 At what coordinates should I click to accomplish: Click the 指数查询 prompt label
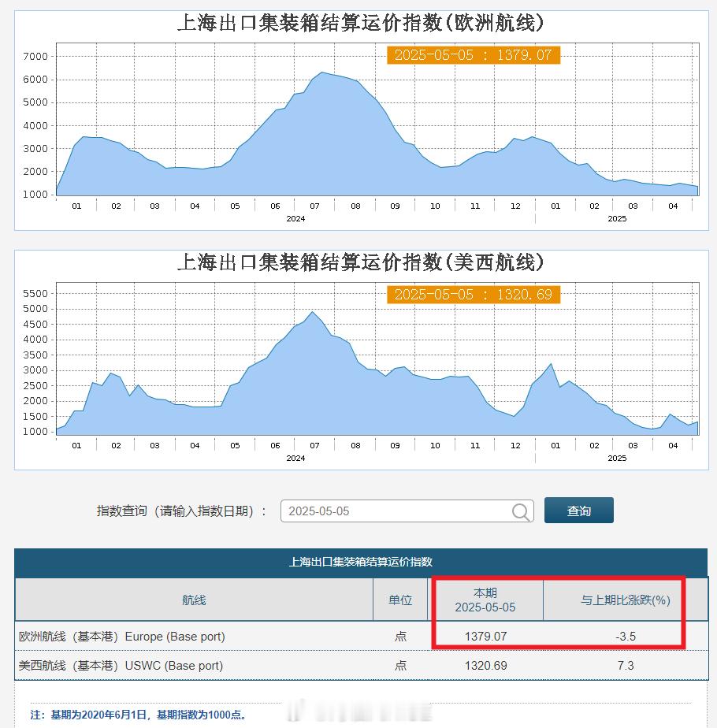[182, 511]
